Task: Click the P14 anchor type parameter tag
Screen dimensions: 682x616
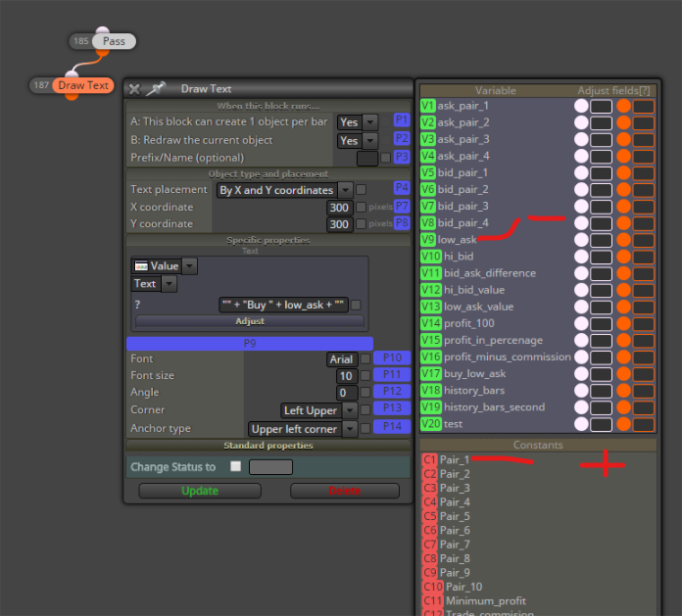Action: (x=392, y=426)
